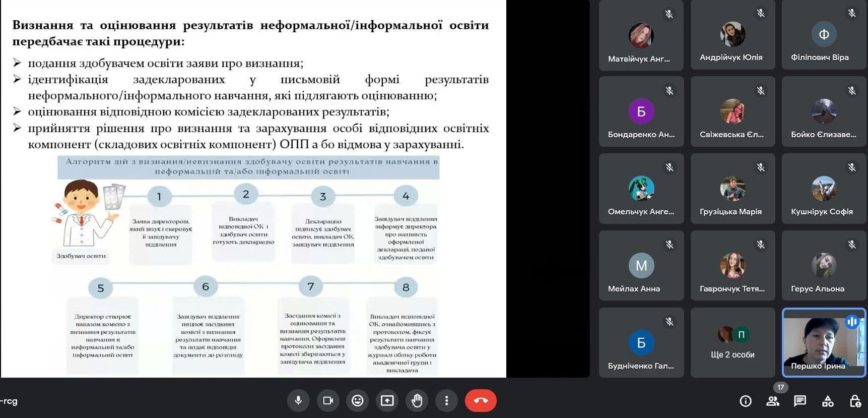
Task: Click muted mic icon on Герус Альона tile
Action: pos(852,245)
